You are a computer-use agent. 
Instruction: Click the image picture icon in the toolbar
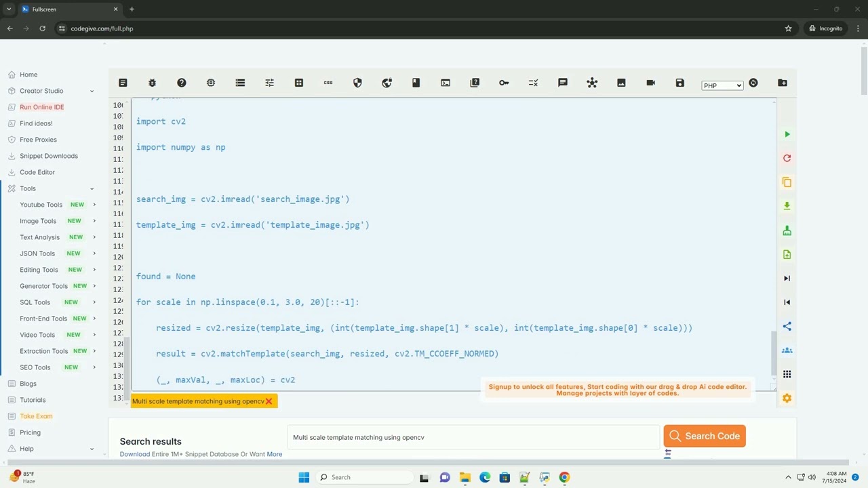[x=621, y=83]
